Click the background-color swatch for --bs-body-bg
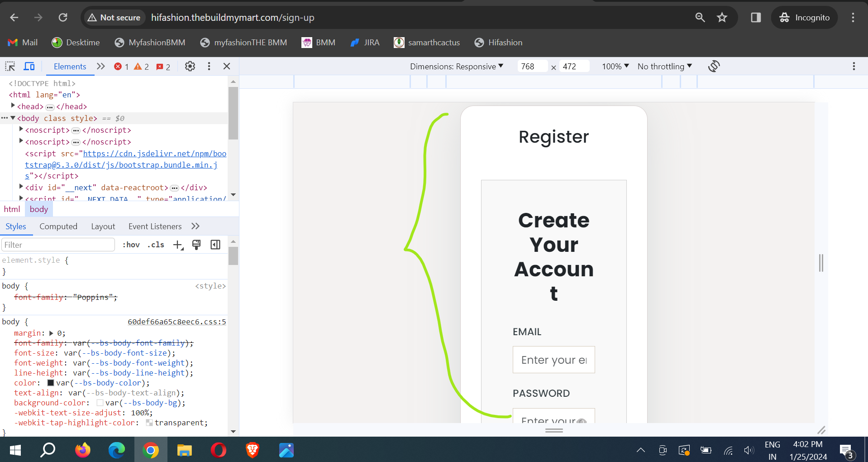Viewport: 868px width, 462px height. [100, 403]
